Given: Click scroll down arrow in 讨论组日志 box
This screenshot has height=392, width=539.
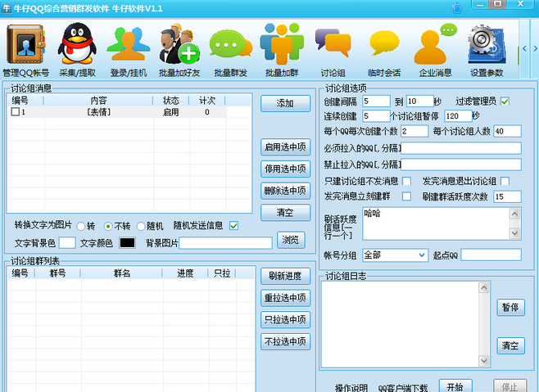Looking at the screenshot, I should point(484,361).
